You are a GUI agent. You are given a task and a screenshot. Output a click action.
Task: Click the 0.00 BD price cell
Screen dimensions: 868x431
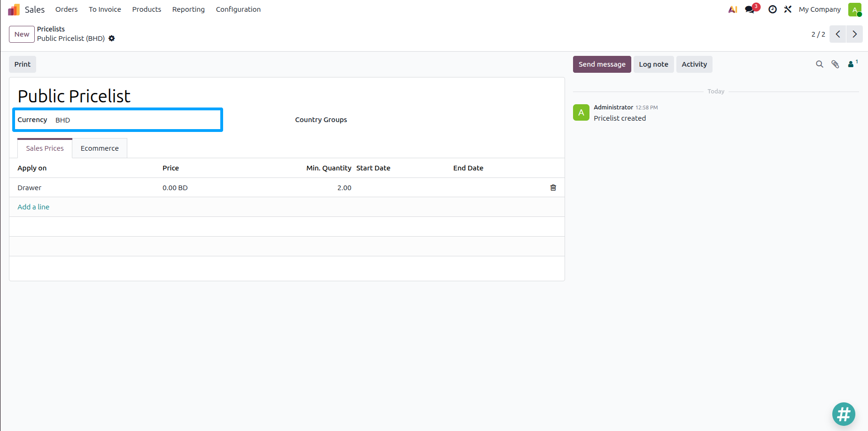[175, 188]
